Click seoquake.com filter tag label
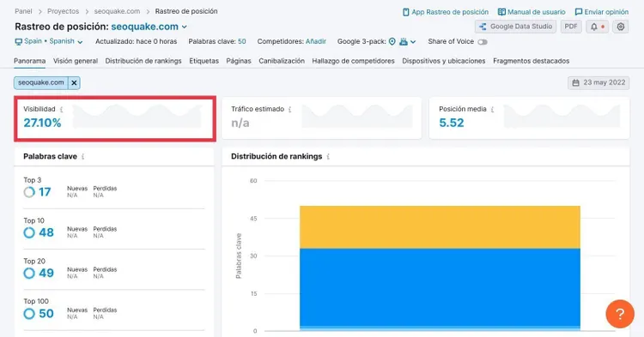644x337 pixels. 41,83
